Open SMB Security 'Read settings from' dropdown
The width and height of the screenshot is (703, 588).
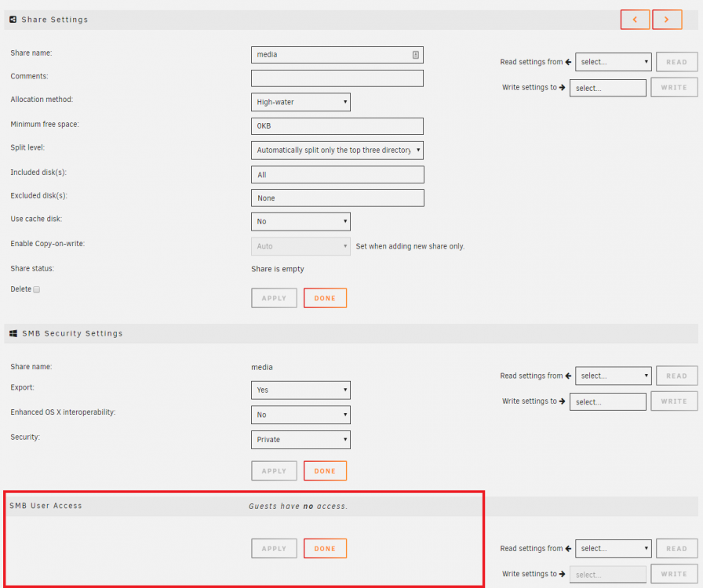(x=613, y=376)
